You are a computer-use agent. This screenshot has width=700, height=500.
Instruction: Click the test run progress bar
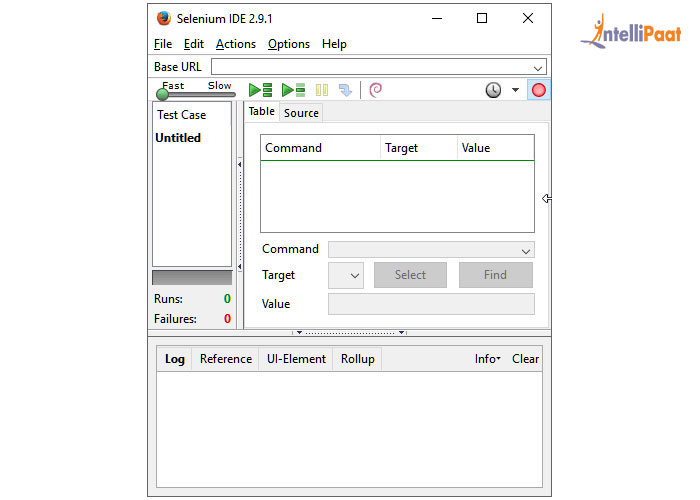click(192, 278)
